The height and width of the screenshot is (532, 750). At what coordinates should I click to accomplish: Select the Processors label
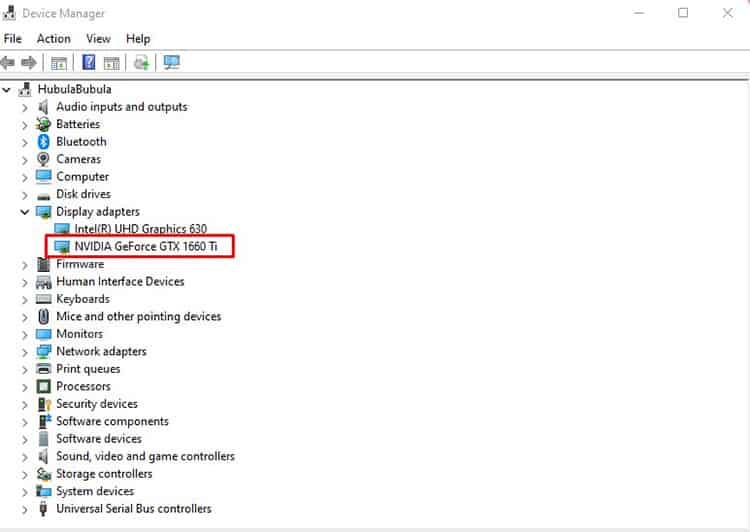[x=83, y=386]
